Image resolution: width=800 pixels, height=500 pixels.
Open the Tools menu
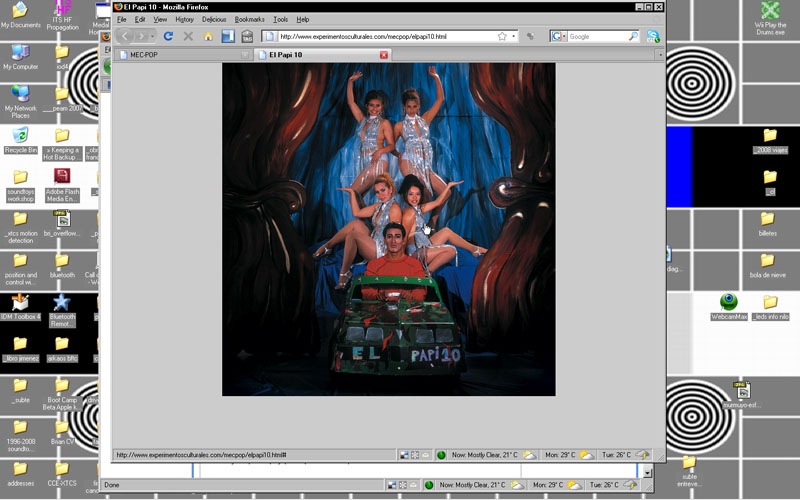pos(281,19)
